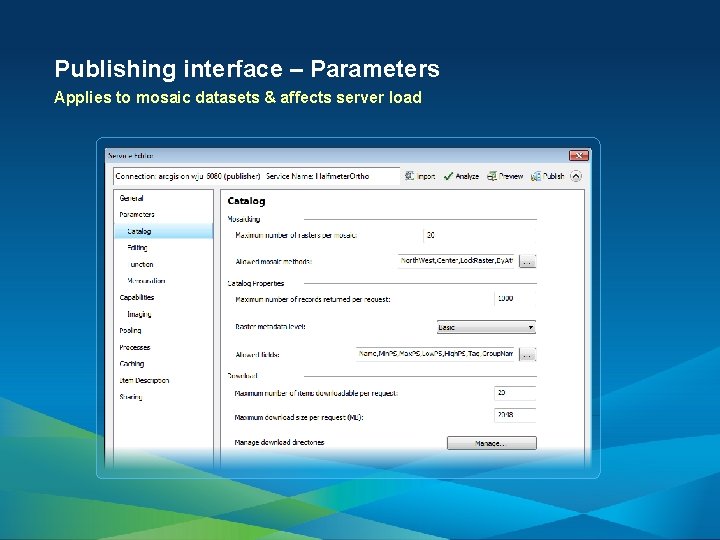Select Caching in the left pane

132,364
